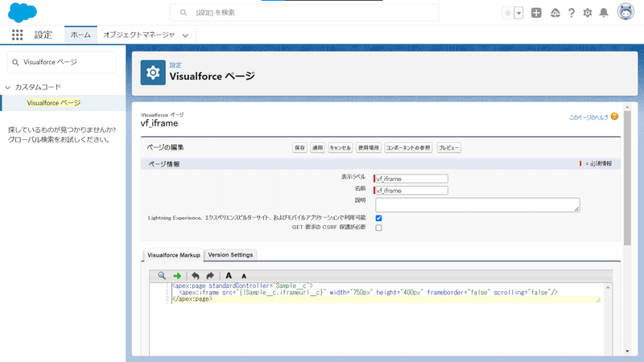Click the favorites star icon

508,13
